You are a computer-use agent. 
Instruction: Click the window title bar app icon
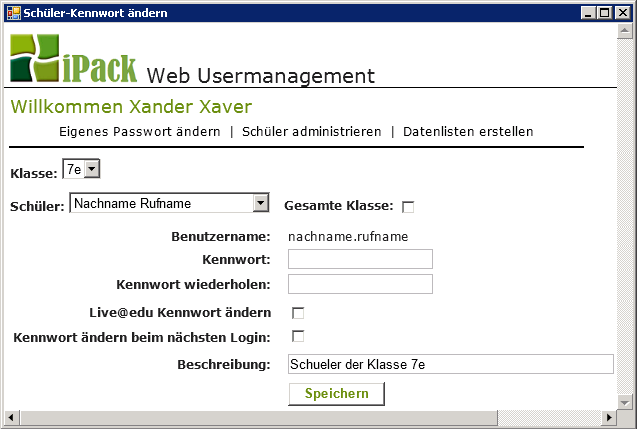click(x=12, y=13)
